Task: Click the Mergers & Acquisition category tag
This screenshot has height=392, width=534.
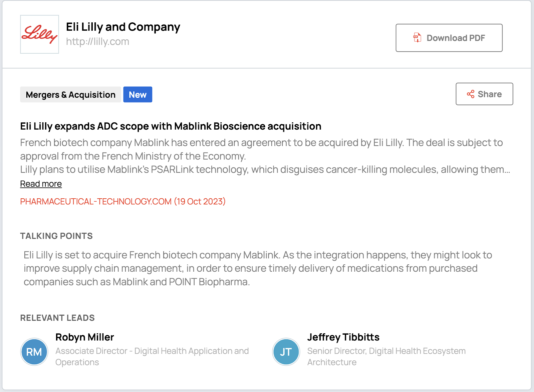Action: tap(70, 95)
